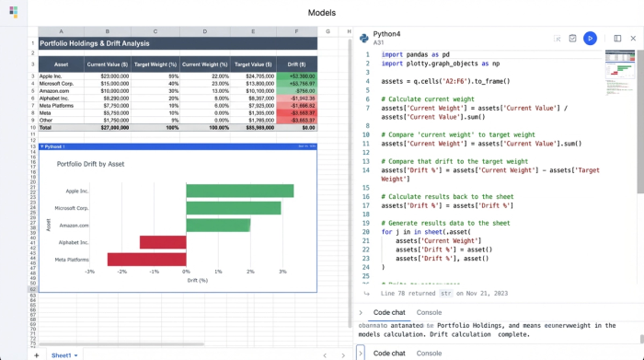
Task: Click the 'Models' file title
Action: 322,13
